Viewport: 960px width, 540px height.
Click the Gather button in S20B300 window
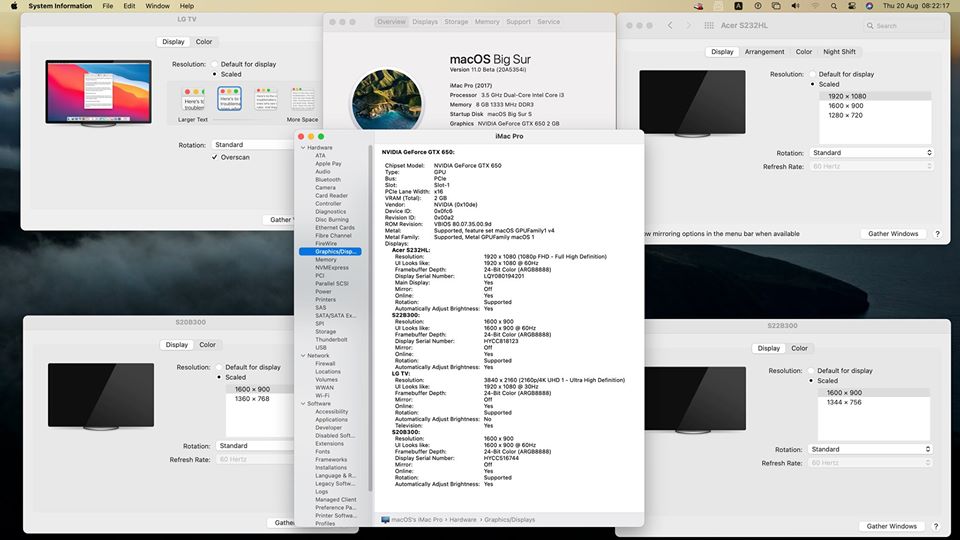coord(282,522)
